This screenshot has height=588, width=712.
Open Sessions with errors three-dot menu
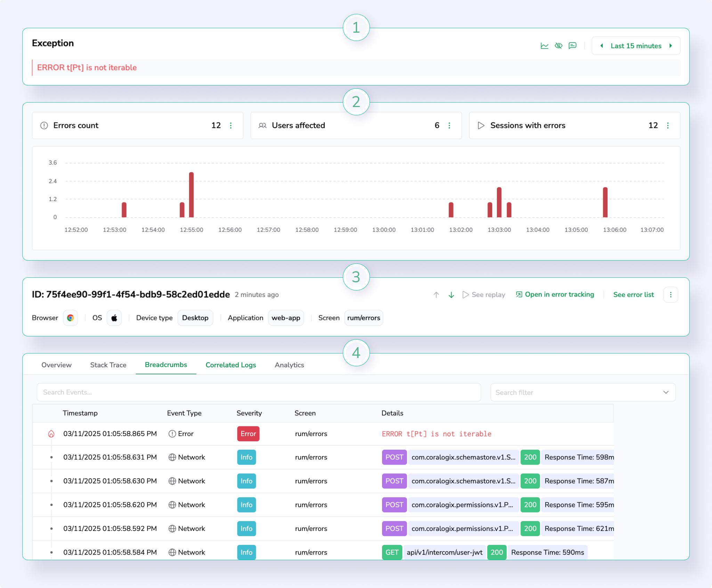click(668, 125)
